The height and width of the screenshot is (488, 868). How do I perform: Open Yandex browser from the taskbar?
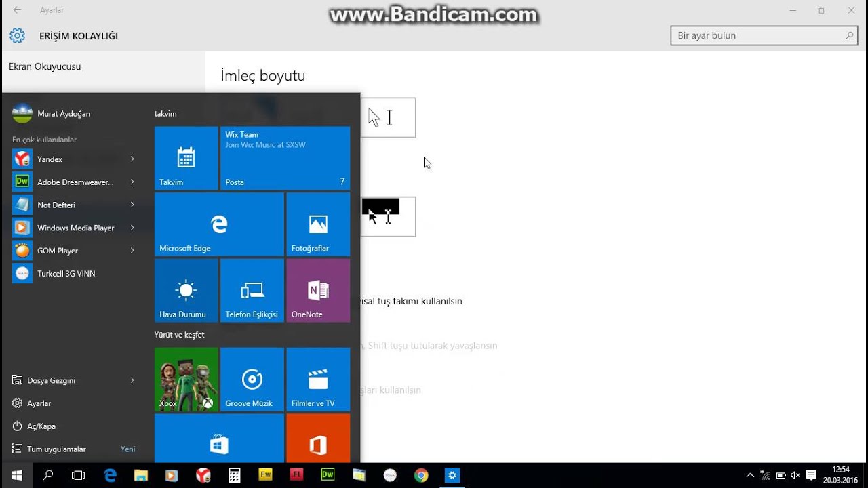pos(203,476)
